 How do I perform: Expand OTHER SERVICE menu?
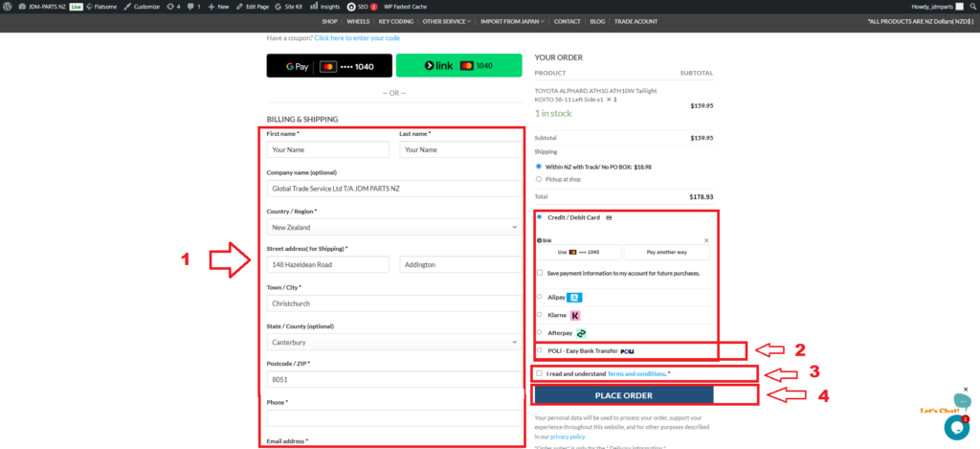click(x=446, y=21)
